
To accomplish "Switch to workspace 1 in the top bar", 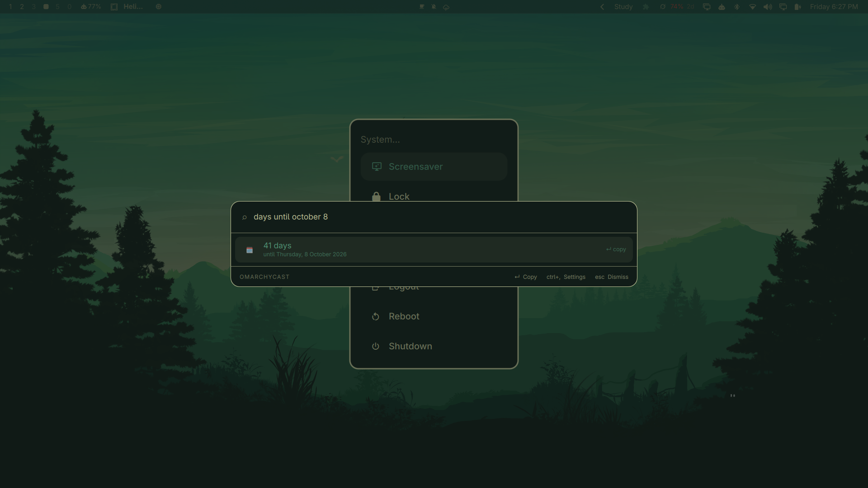I will (x=10, y=7).
